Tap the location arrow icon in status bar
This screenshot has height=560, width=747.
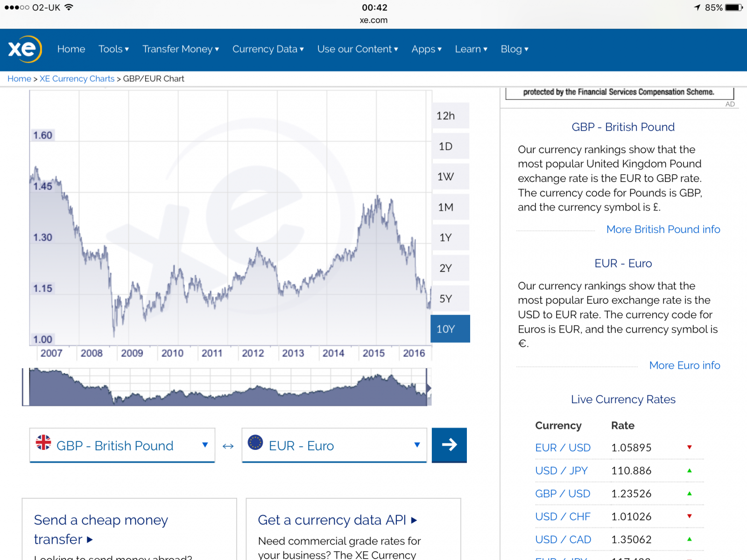coord(697,7)
